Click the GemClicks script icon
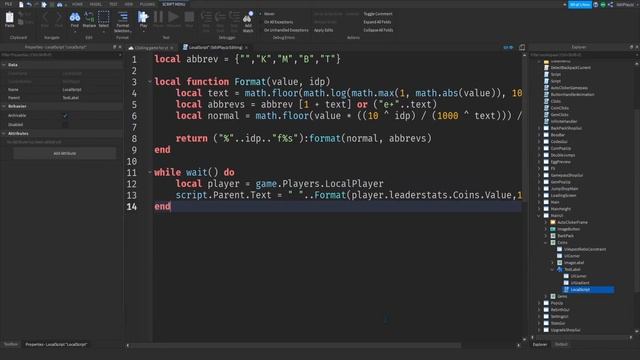Image resolution: width=640 pixels, height=360 pixels. 547,115
